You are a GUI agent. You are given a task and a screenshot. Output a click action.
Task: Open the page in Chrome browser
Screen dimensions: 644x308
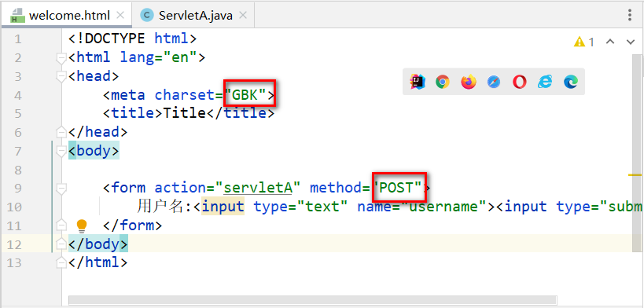coord(443,82)
